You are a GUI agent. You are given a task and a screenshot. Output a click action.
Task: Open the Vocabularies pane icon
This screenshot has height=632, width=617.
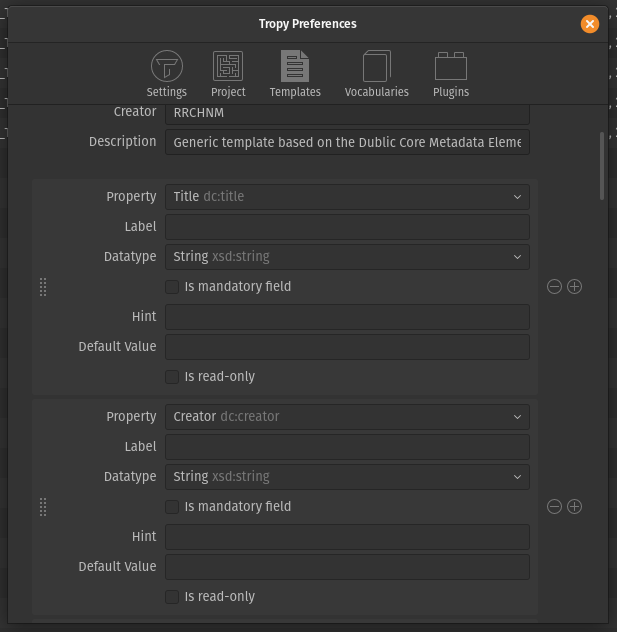376,66
